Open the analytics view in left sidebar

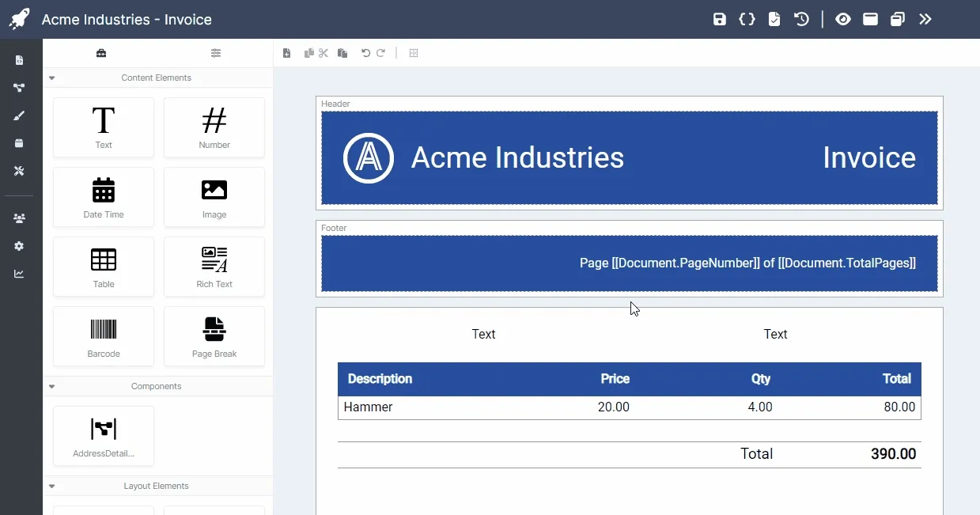coord(18,274)
